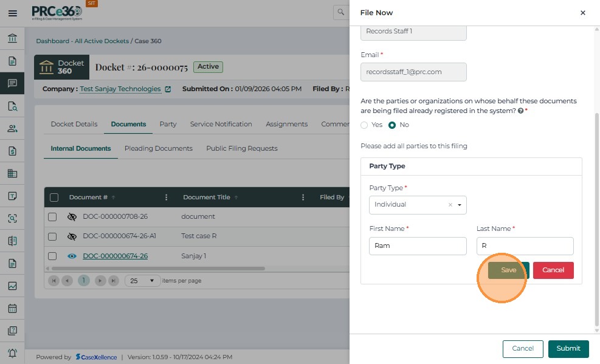Open the hamburger navigation menu

click(x=12, y=13)
